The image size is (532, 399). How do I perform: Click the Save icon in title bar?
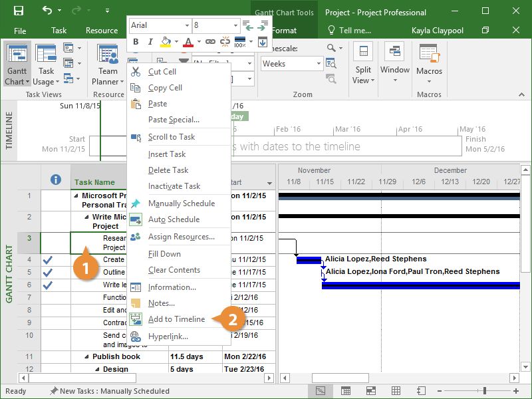[18, 11]
